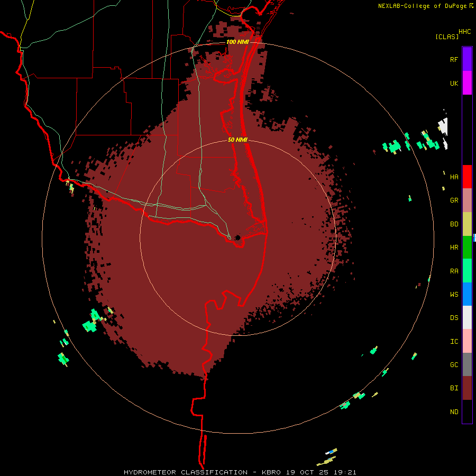This screenshot has height=476, width=476.
Task: Click the 100 NMI range ring label
Action: 237,42
